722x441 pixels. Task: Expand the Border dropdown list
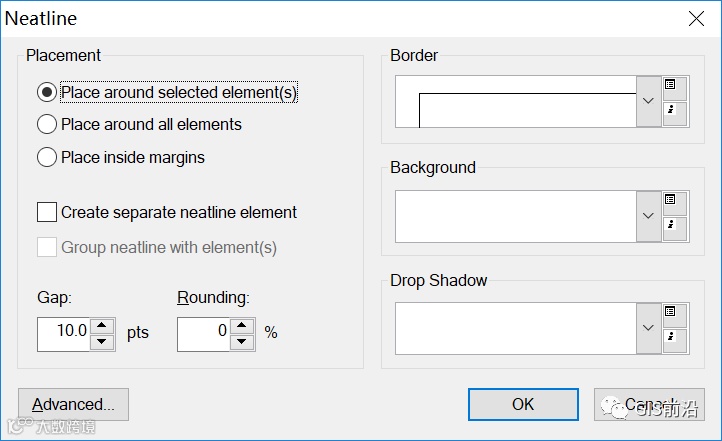(x=648, y=101)
